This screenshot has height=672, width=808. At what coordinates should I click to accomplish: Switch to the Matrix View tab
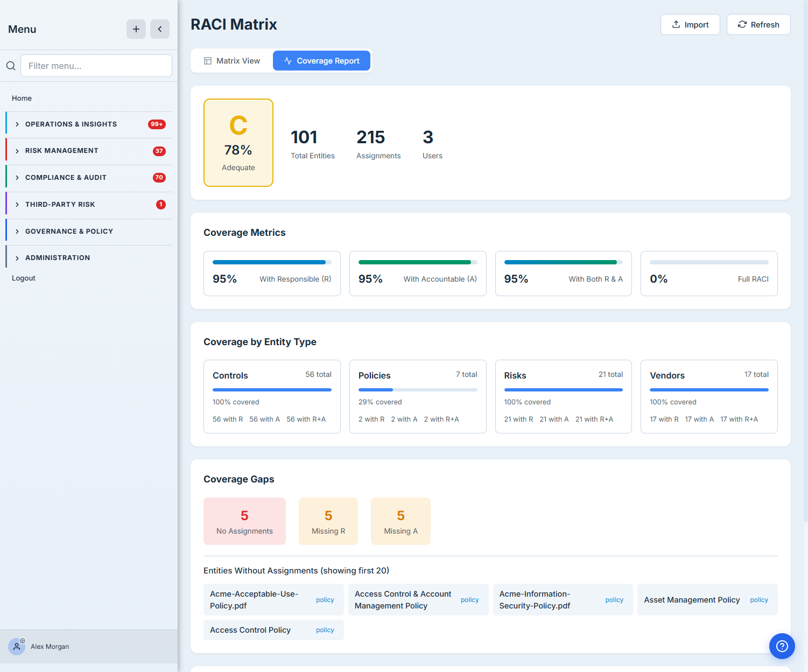click(x=232, y=61)
